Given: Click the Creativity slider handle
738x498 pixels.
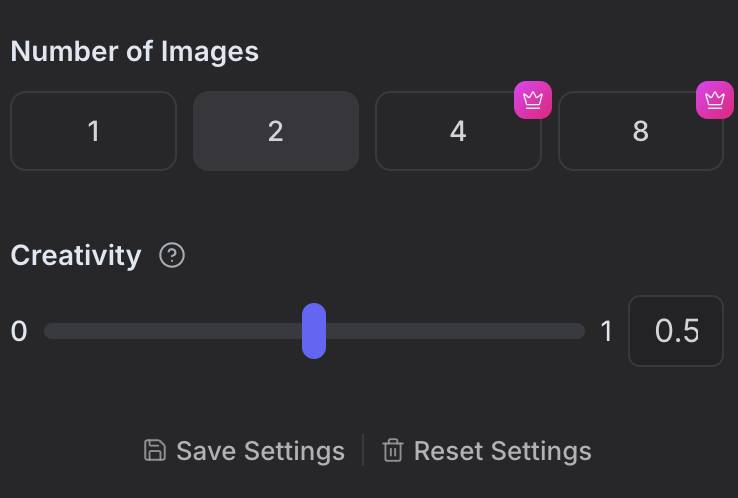Looking at the screenshot, I should (314, 331).
